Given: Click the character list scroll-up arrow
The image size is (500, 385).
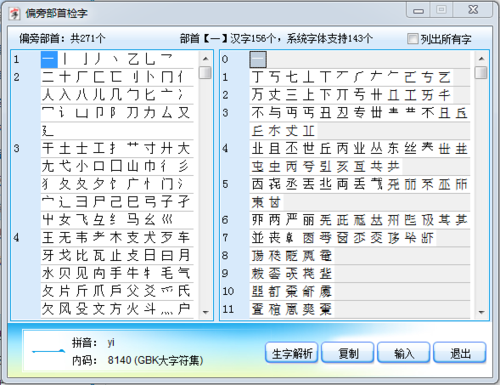Looking at the screenshot, I should (x=481, y=59).
